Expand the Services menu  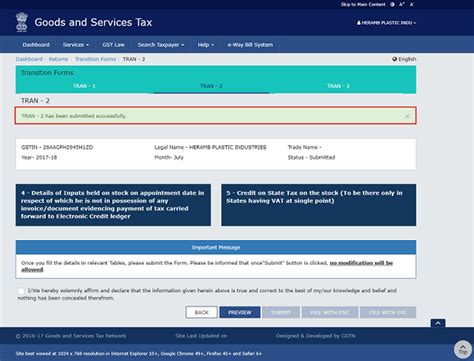76,45
